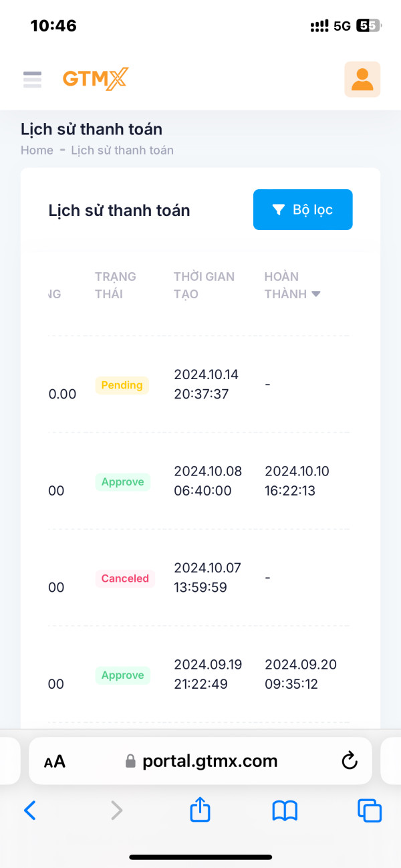
Task: Open the Safari share sheet
Action: pos(200,810)
